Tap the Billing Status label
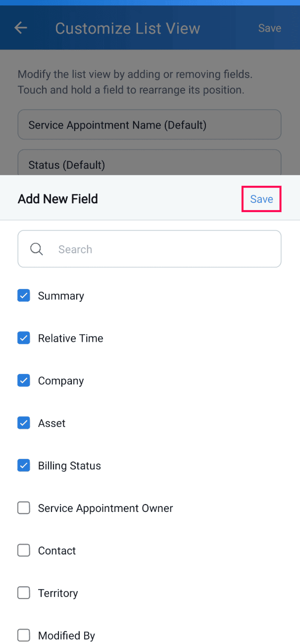This screenshot has width=300, height=644. [x=69, y=465]
